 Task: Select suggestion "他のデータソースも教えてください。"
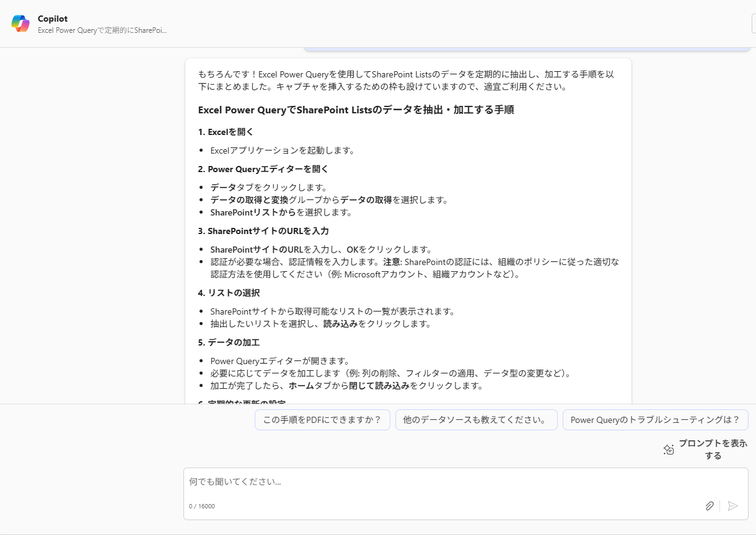coord(477,420)
